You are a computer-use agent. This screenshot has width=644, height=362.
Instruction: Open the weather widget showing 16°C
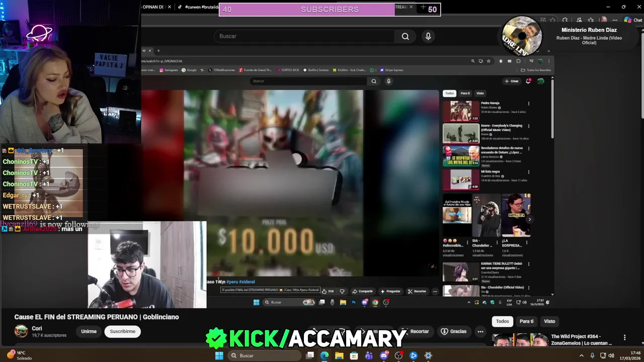point(17,355)
